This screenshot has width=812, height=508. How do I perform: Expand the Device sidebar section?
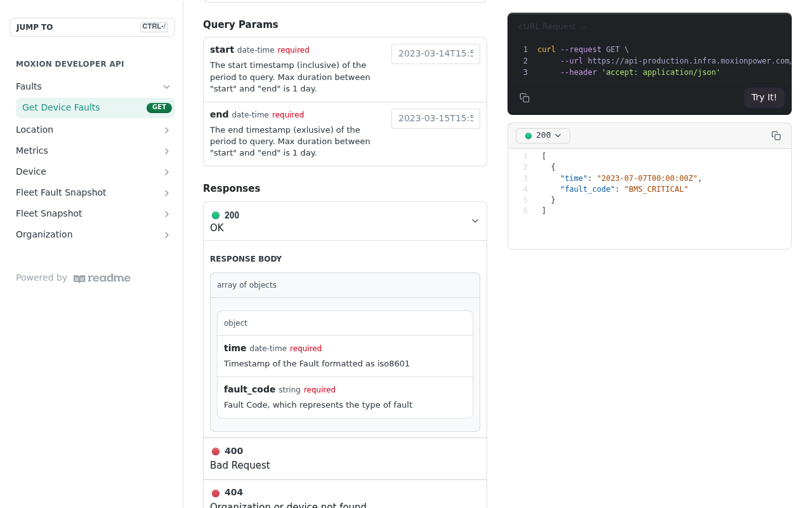click(x=167, y=172)
